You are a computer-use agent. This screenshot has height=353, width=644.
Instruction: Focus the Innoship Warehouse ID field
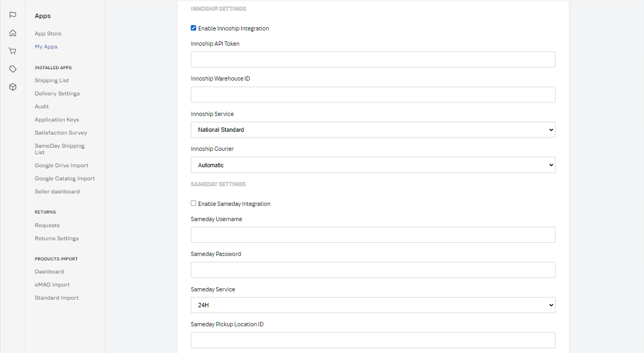tap(373, 95)
